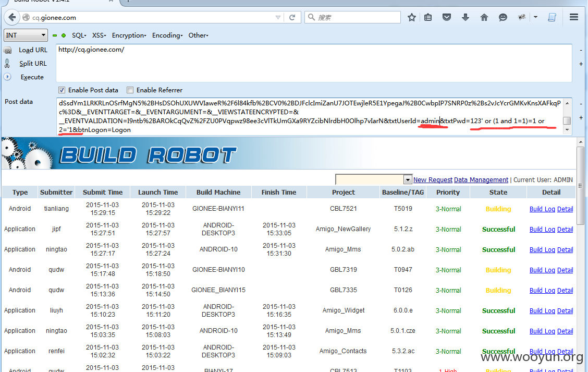Click the HackBar plus green icon
Image resolution: width=588 pixels, height=372 pixels.
pyautogui.click(x=64, y=35)
